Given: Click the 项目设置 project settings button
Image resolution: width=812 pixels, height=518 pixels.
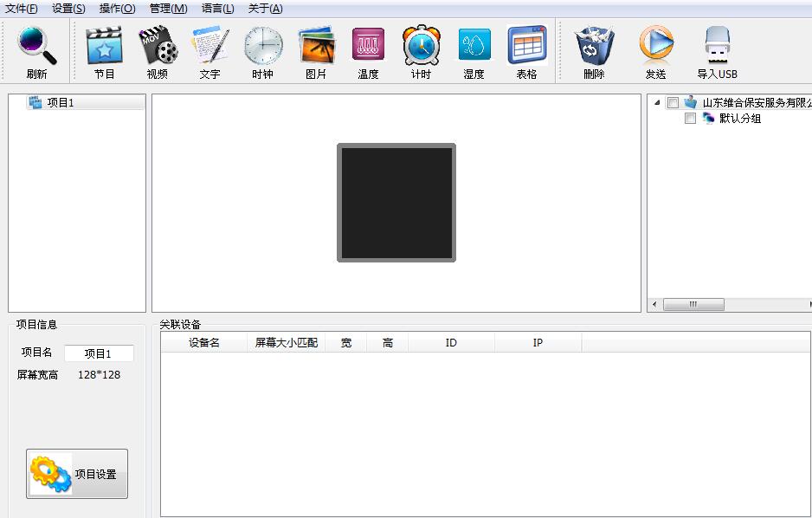Looking at the screenshot, I should pos(77,474).
